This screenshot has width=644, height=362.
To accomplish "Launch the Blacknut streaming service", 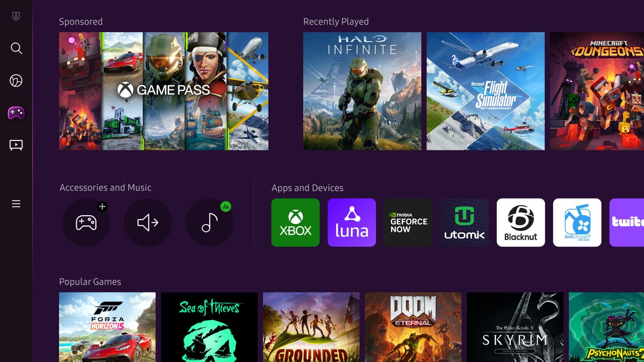I will click(520, 222).
